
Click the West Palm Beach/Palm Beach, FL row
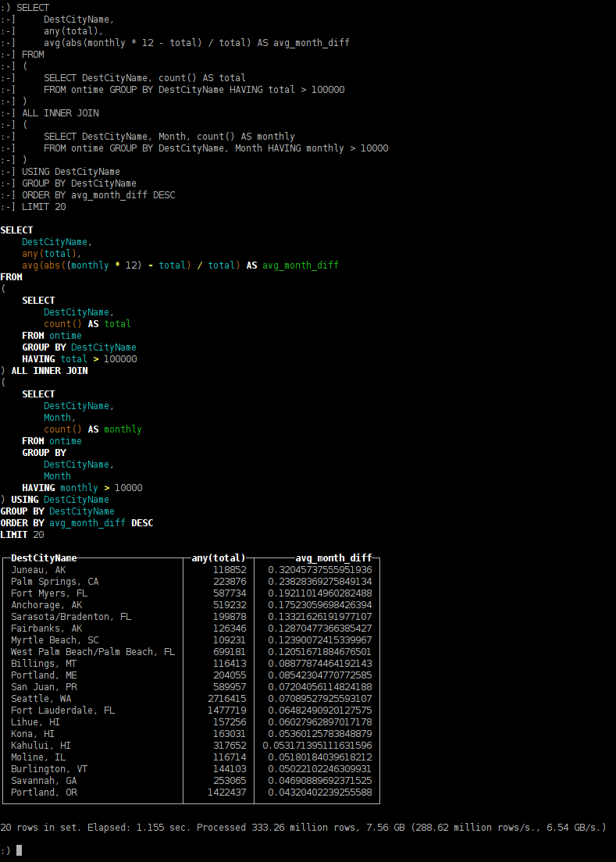point(92,652)
